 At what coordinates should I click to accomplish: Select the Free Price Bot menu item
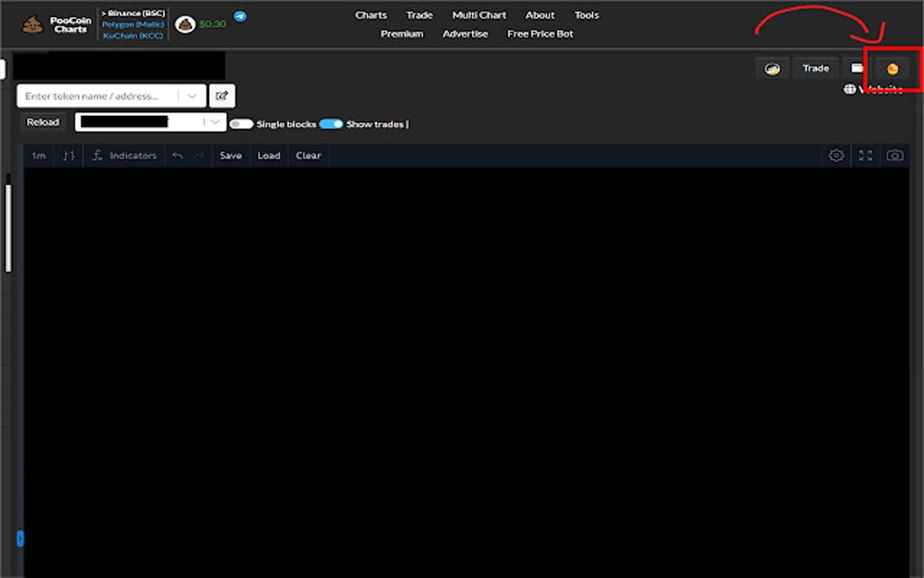coord(540,34)
